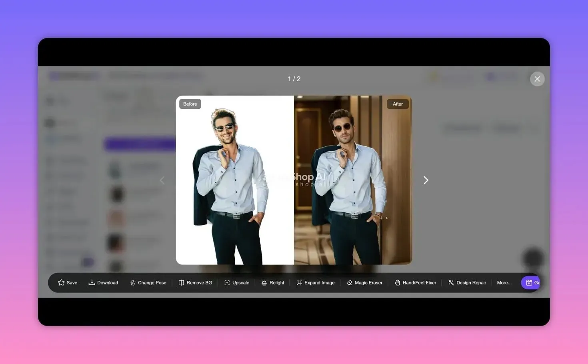
Task: Click the Download arrow icon
Action: pos(92,282)
